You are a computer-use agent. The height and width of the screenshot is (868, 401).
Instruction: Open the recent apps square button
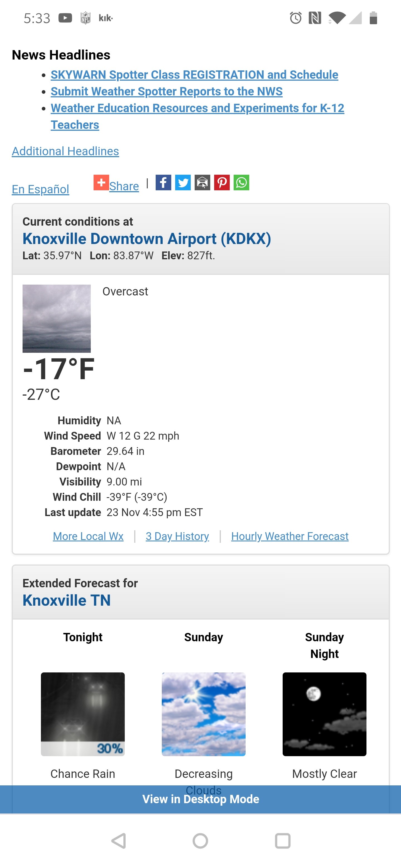click(283, 841)
